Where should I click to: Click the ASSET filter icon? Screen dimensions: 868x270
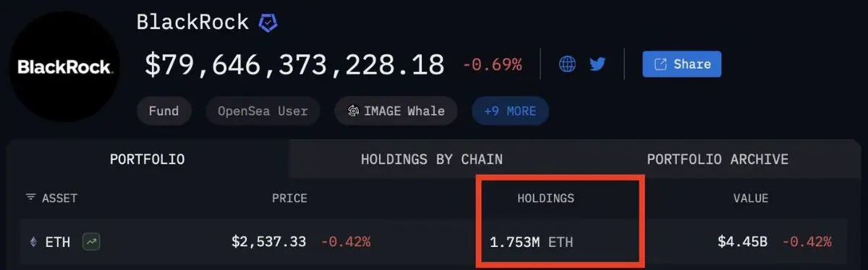30,198
